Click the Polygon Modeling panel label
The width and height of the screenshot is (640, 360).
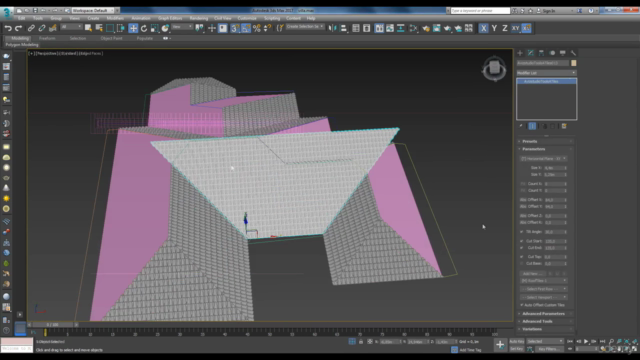point(22,44)
